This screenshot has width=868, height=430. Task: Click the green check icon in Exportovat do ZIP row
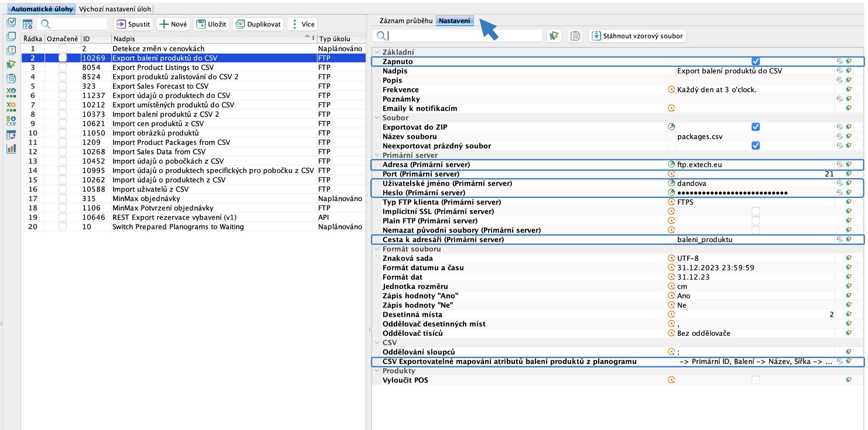point(671,127)
